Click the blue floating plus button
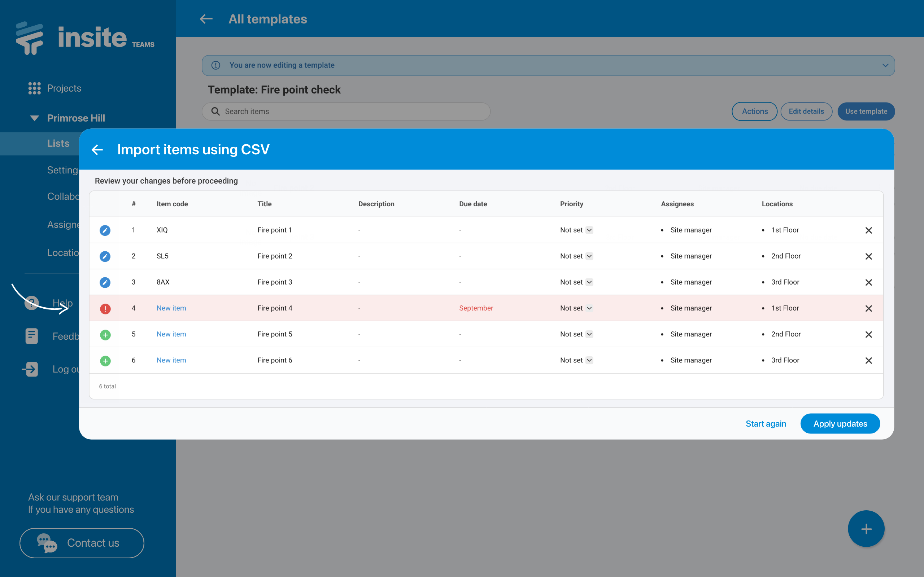Image resolution: width=924 pixels, height=577 pixels. pyautogui.click(x=866, y=529)
